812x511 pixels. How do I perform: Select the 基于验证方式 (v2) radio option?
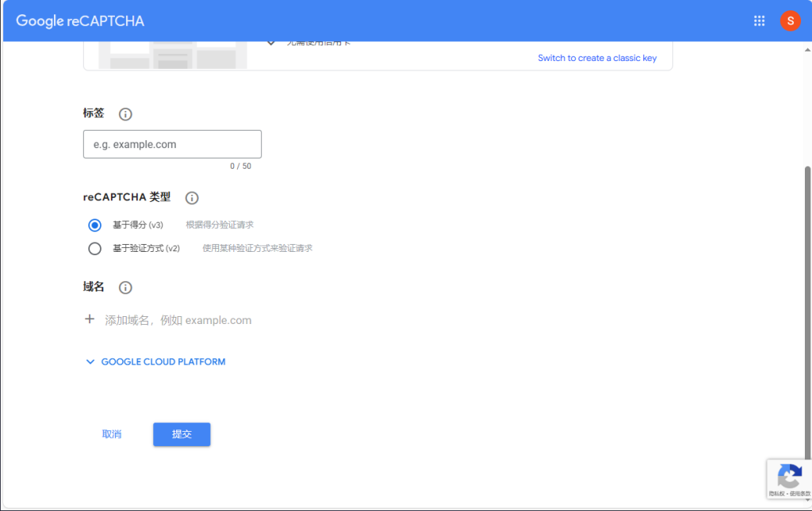(94, 249)
